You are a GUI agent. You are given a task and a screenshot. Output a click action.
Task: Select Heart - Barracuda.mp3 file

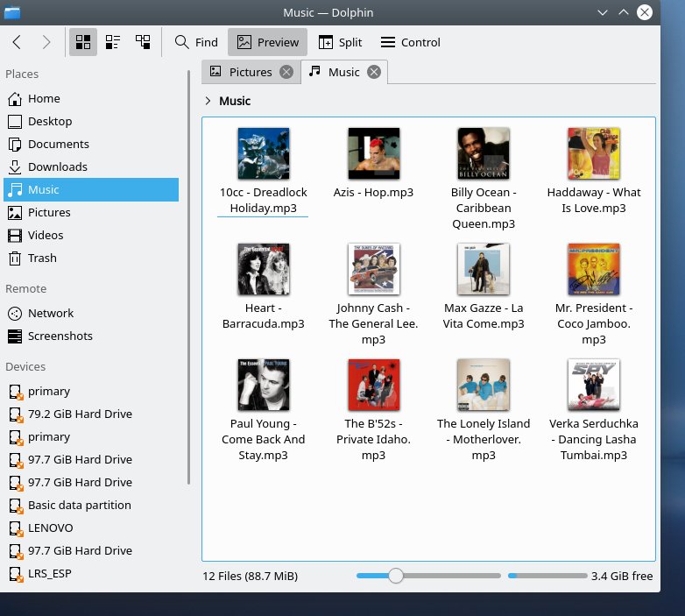click(263, 269)
